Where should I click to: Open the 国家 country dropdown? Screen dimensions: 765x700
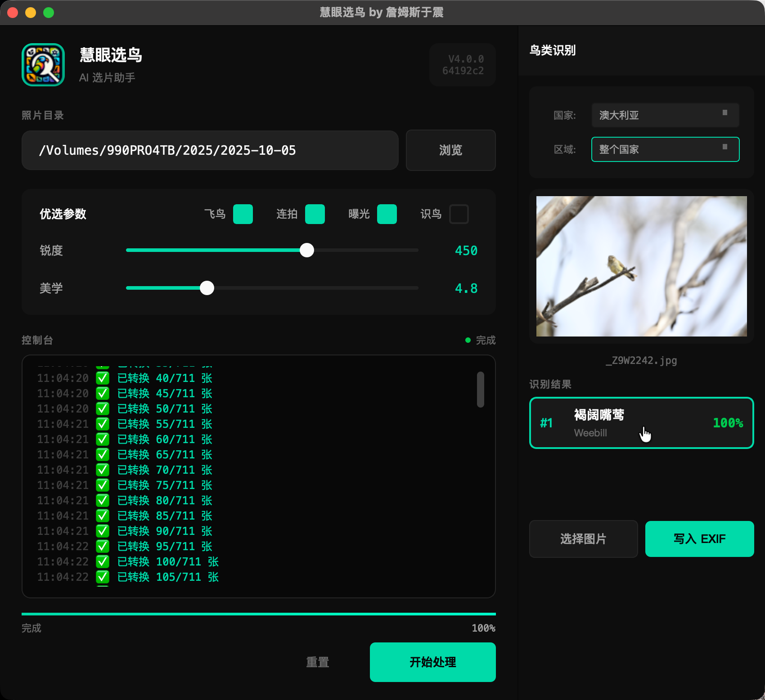(x=665, y=115)
